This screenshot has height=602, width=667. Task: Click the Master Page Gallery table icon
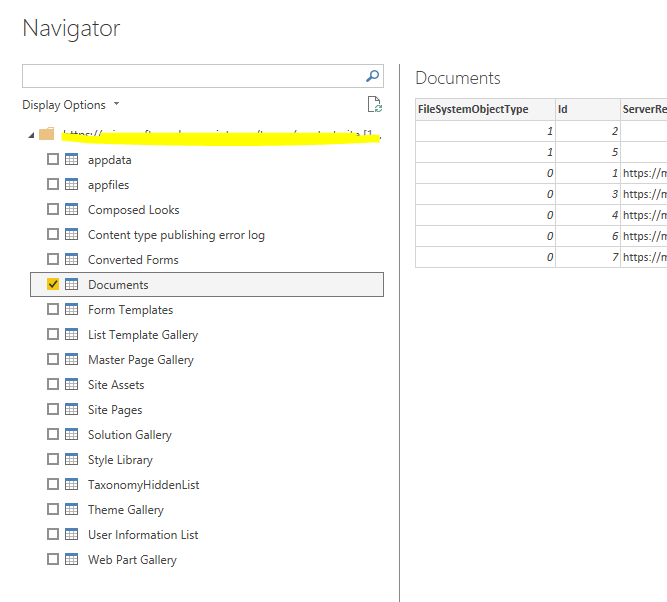click(71, 359)
